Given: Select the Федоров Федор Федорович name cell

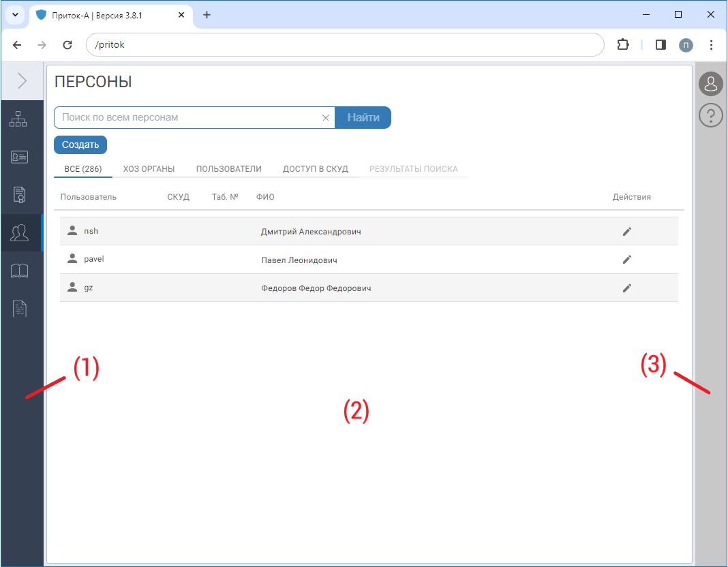Looking at the screenshot, I should click(x=316, y=288).
